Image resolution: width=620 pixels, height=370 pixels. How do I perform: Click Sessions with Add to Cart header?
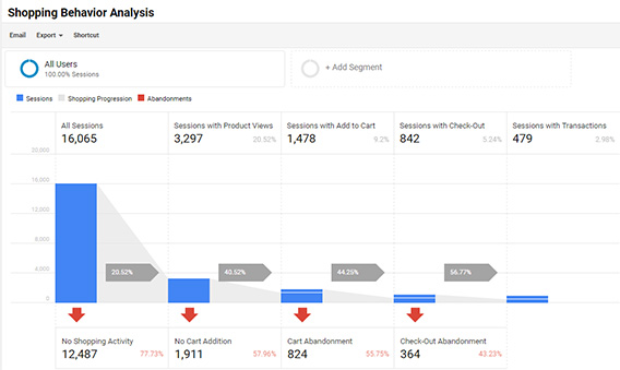coord(331,126)
